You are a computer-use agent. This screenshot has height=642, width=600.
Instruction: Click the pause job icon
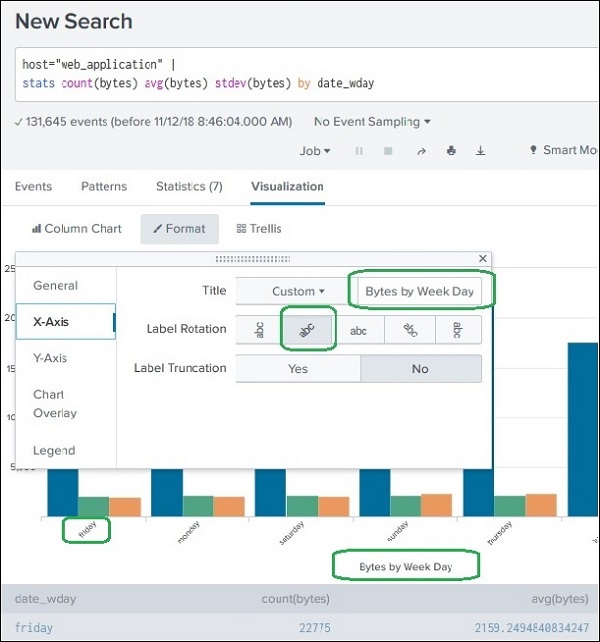[x=359, y=151]
